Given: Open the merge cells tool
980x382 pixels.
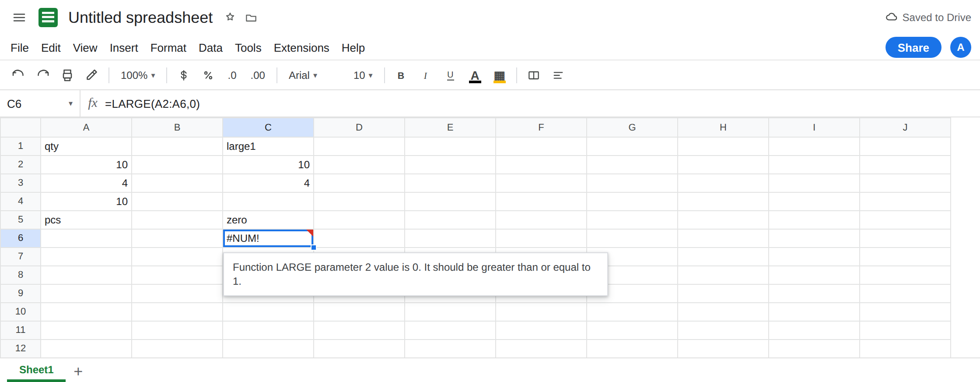Looking at the screenshot, I should [534, 75].
